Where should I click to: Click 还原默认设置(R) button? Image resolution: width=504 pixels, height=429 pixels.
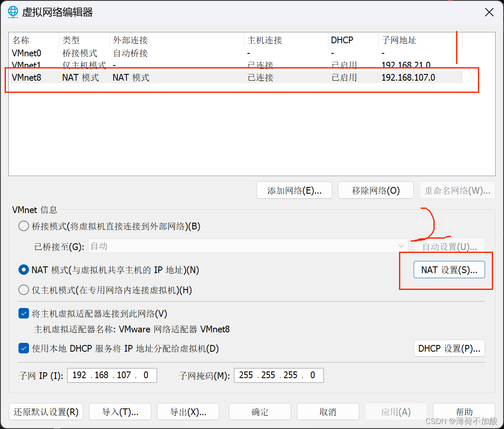point(46,412)
